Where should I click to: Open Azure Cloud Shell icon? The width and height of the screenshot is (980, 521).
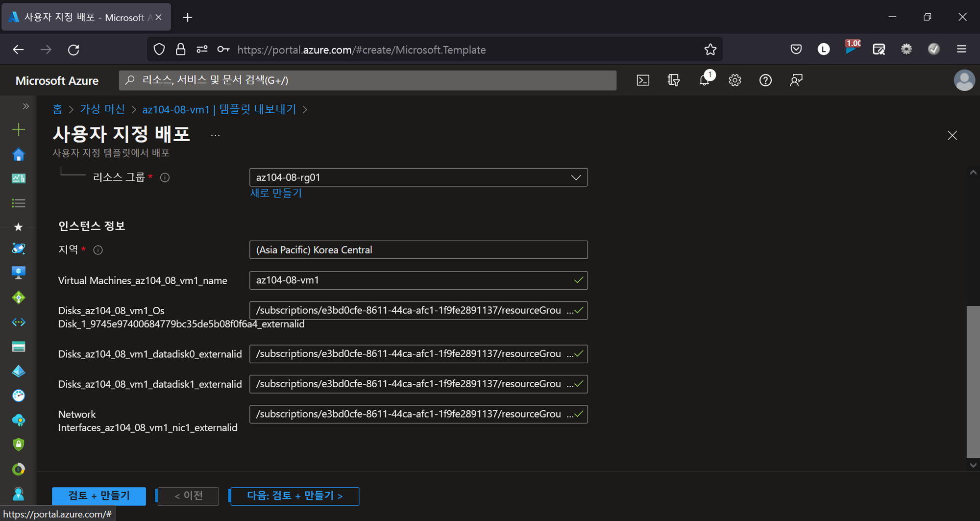(643, 80)
